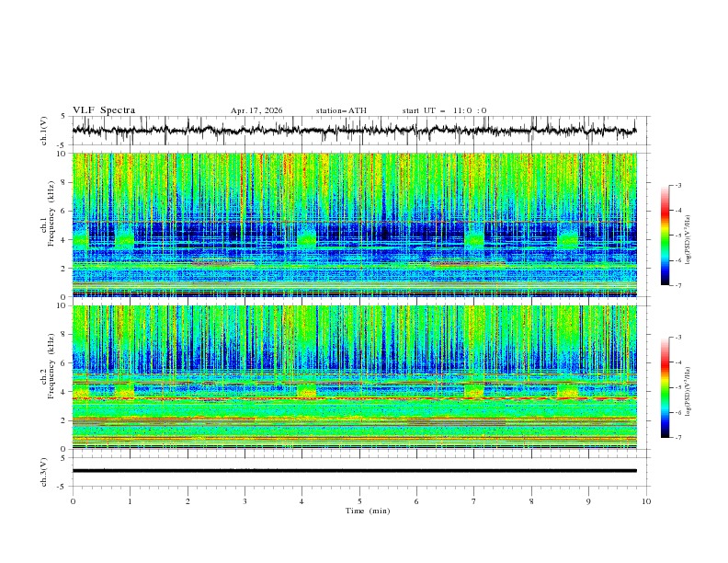Screen dimensions: 728x563
Task: Select the "start UT = 11:0 :0" text
Action: (444, 110)
